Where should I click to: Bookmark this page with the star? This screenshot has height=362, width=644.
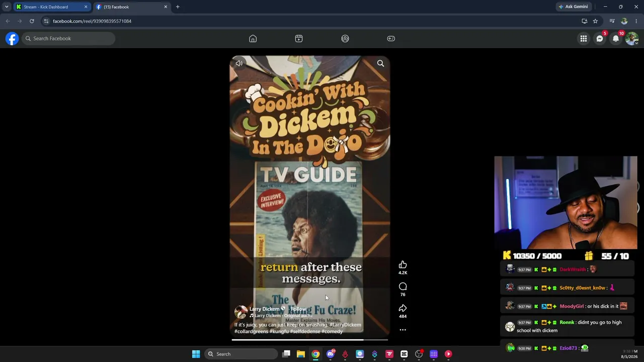pyautogui.click(x=595, y=21)
